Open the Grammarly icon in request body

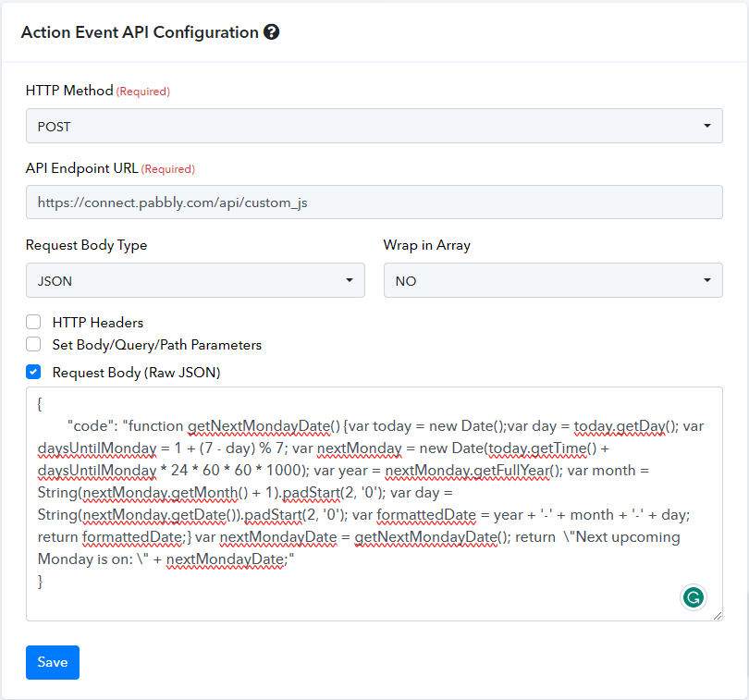694,597
